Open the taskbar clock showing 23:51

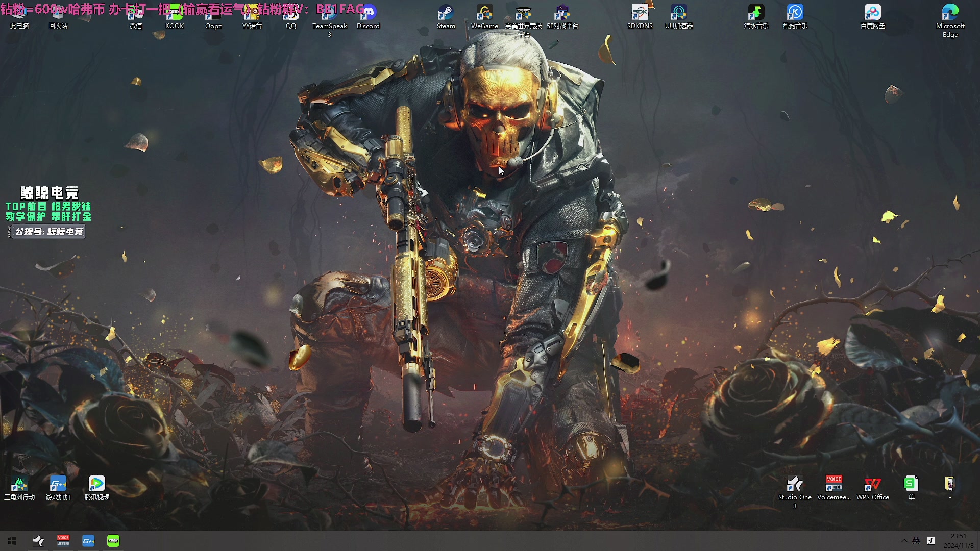point(959,541)
